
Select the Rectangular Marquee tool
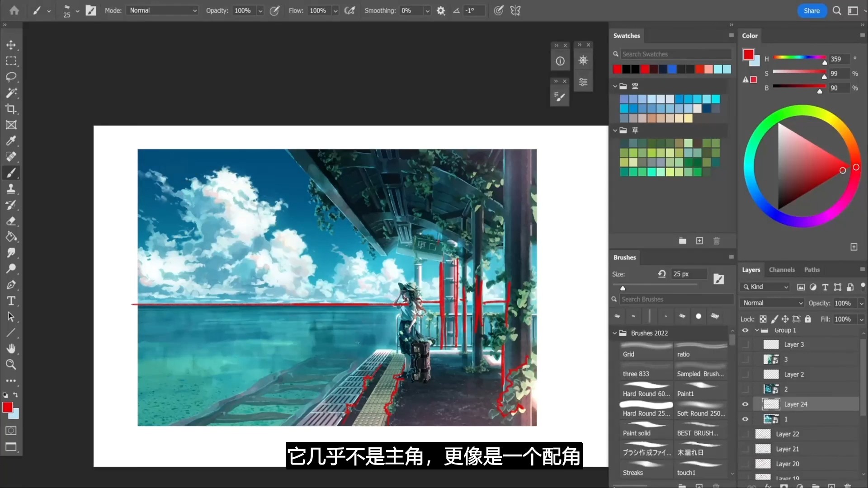11,61
